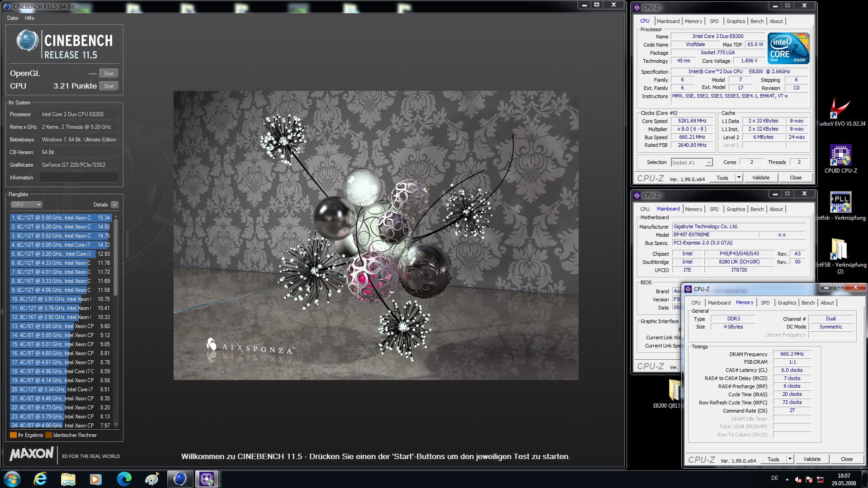
Task: Click Ihr Ergebnis orange legend square
Action: 13,435
